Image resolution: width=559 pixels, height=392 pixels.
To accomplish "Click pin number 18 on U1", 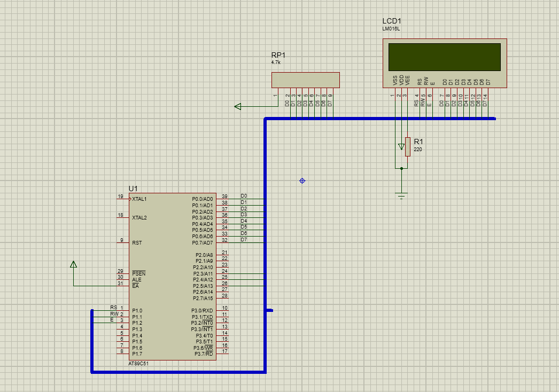I will (x=120, y=215).
